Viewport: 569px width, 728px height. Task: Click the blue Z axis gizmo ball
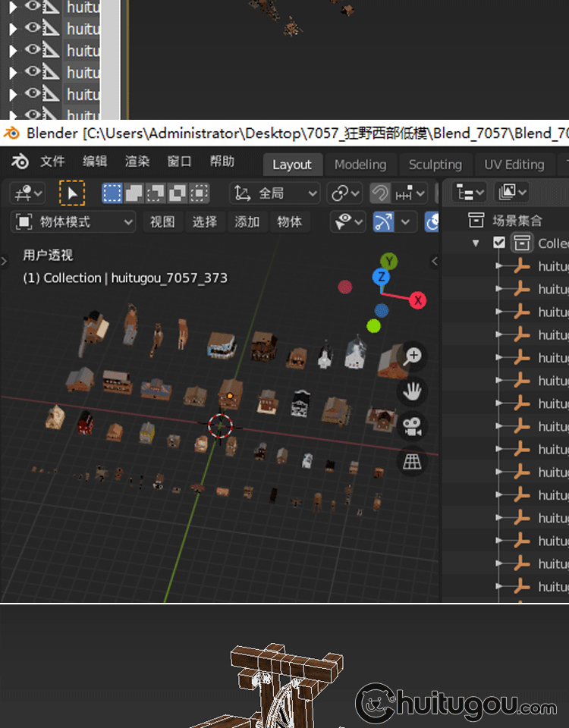[x=381, y=278]
